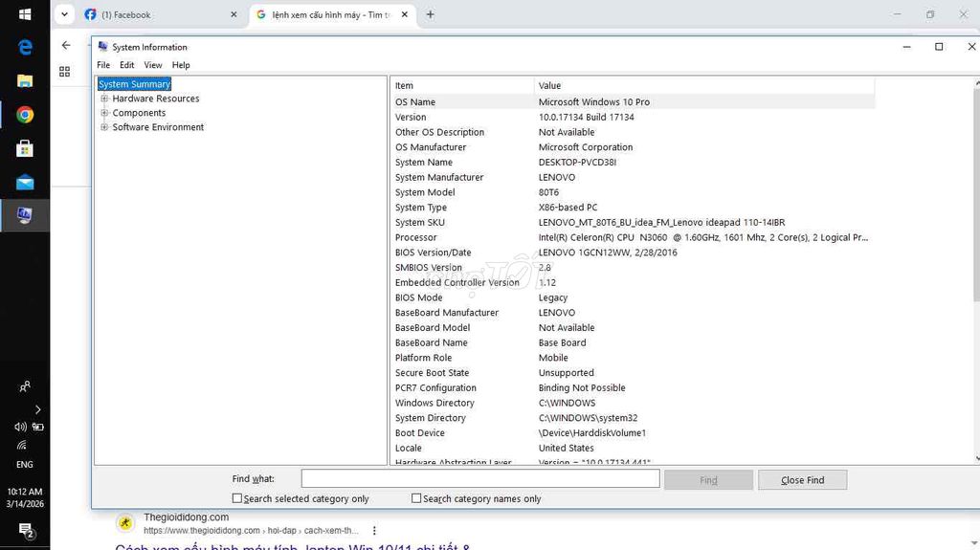This screenshot has height=550, width=980.
Task: Select the Secure Boot State row
Action: click(633, 372)
